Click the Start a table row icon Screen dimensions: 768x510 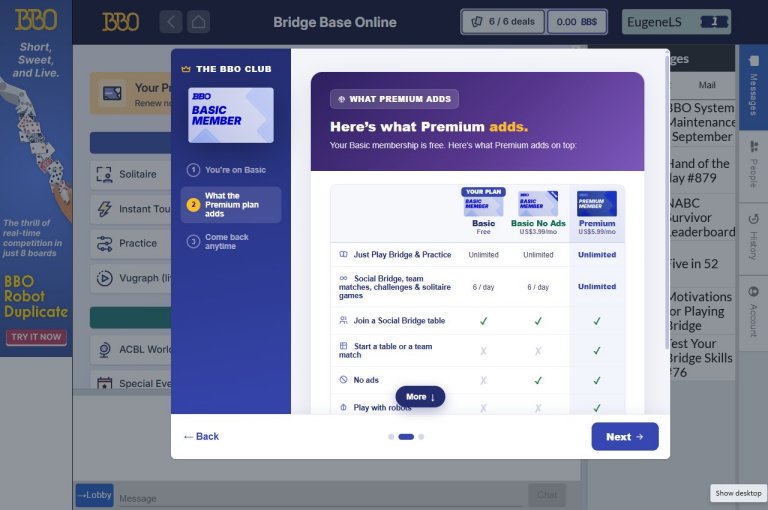tap(343, 346)
